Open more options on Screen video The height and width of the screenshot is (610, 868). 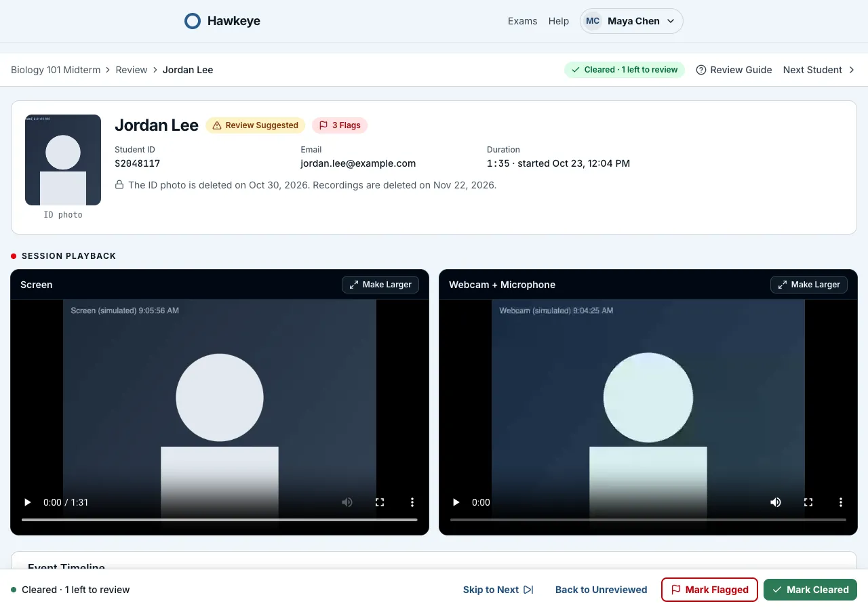click(x=412, y=502)
